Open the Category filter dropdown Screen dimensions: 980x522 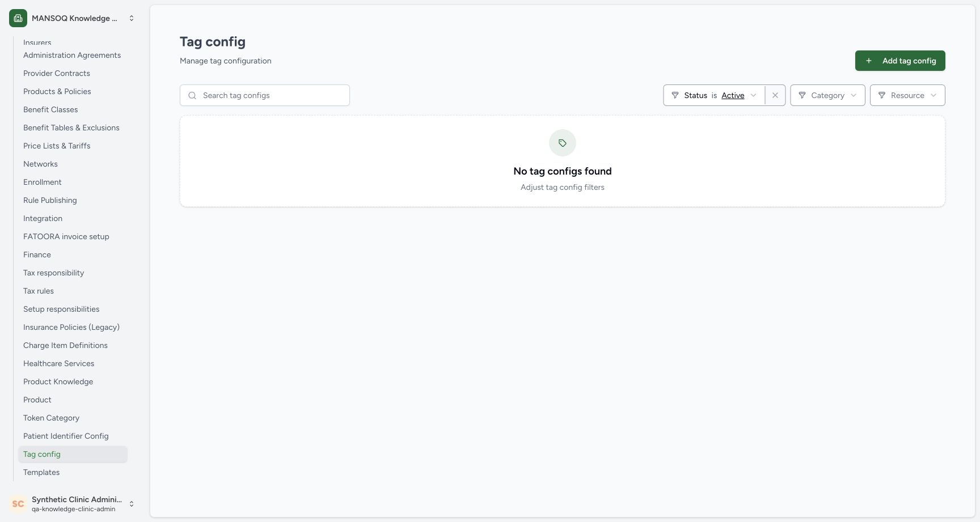[x=827, y=95]
